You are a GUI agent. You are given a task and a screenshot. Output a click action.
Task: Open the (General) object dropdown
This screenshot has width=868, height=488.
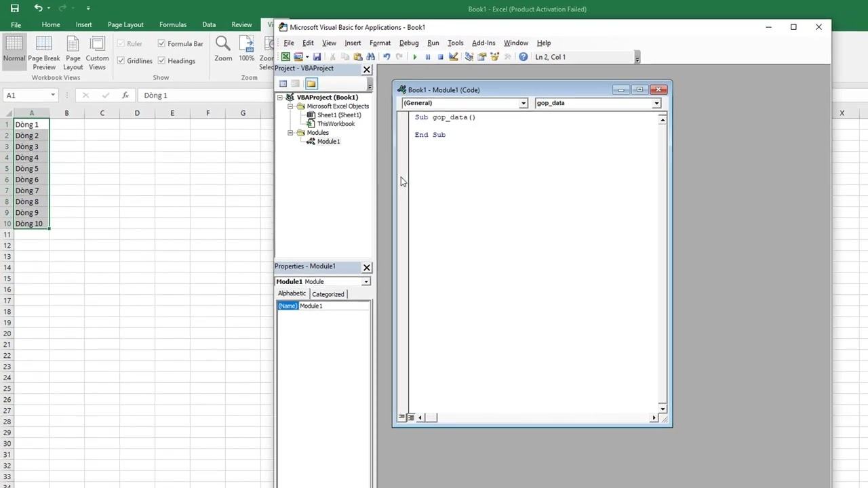465,103
